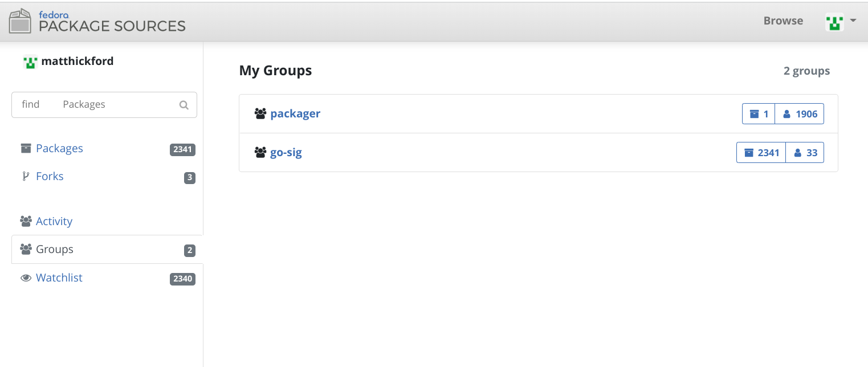Click the Watchlist eye icon
Viewport: 868px width, 367px height.
pyautogui.click(x=26, y=278)
